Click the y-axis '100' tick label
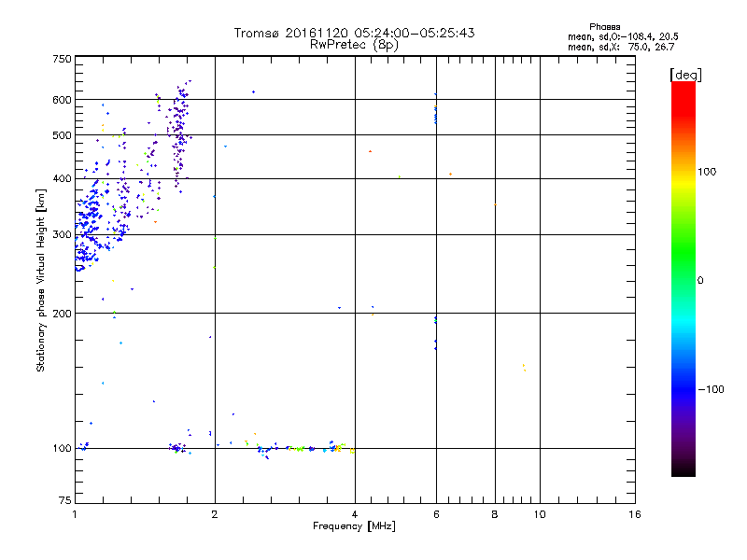The width and height of the screenshot is (747, 560). pos(63,448)
